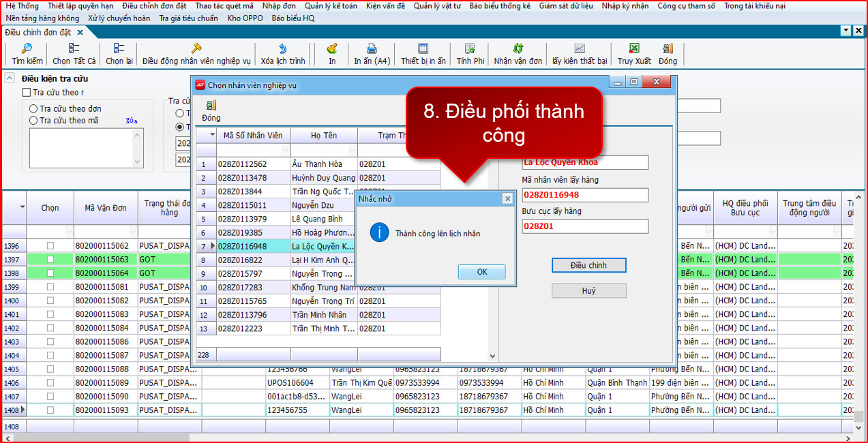Select employee row Huỳnh Duy Quang
The image size is (868, 443).
[x=318, y=178]
